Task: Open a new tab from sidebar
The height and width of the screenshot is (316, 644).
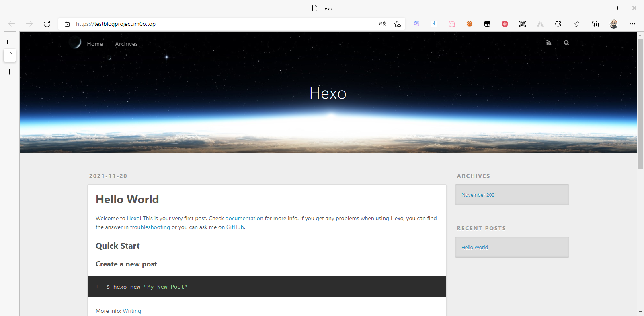Action: point(10,72)
